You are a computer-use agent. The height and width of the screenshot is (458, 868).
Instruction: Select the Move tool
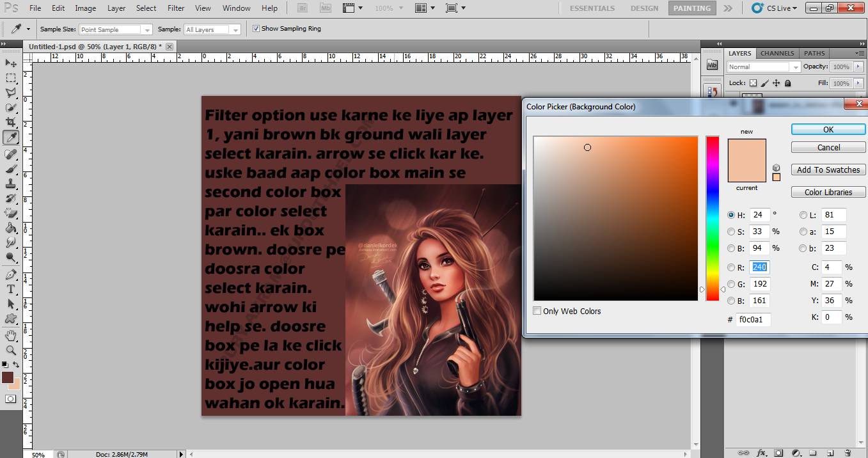(11, 63)
